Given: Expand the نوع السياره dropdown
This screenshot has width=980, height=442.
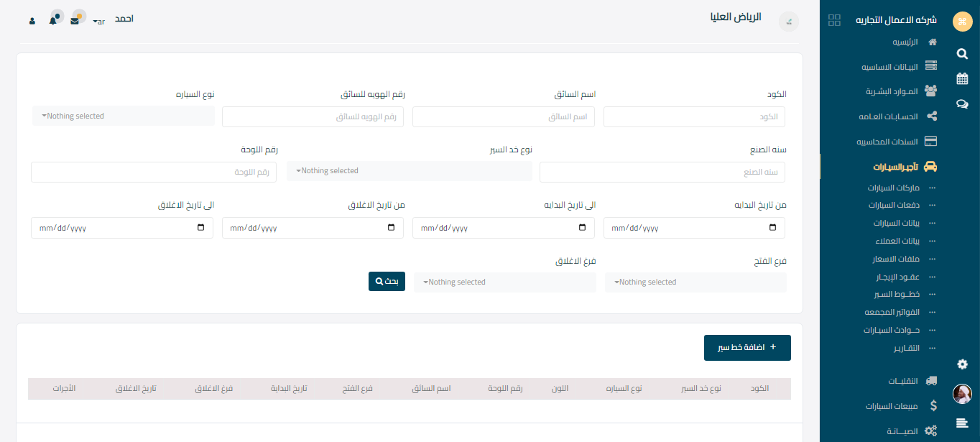Looking at the screenshot, I should coord(124,116).
